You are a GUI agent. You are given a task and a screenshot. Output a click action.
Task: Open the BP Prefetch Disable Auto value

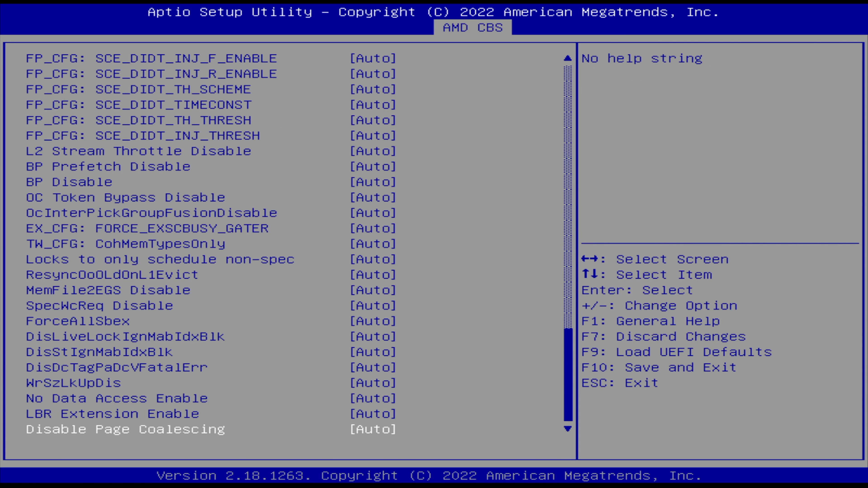point(373,166)
